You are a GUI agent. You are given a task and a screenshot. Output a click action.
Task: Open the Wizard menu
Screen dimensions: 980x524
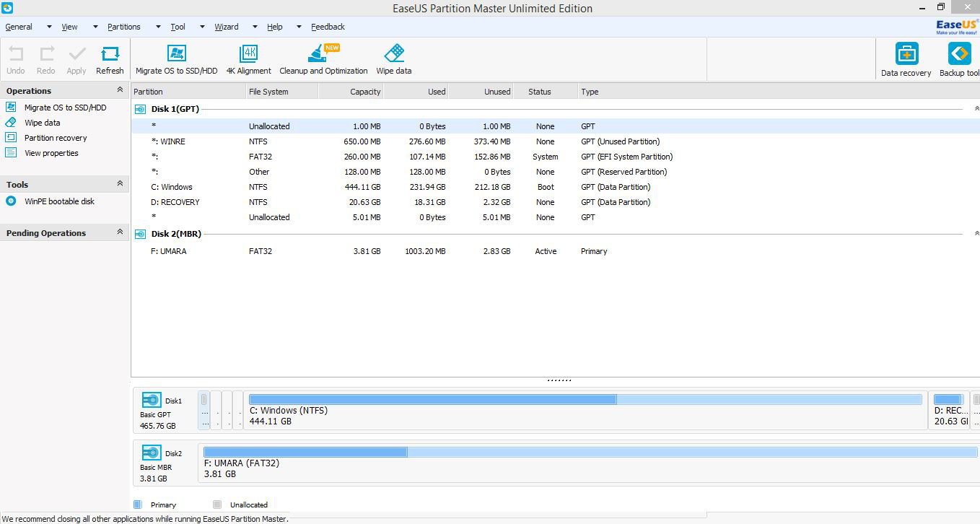226,27
